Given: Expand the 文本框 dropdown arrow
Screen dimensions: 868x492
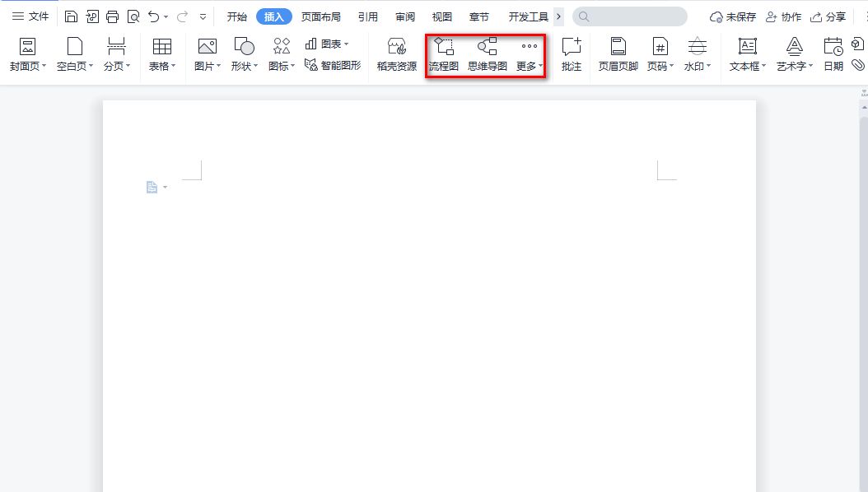Looking at the screenshot, I should coord(764,66).
